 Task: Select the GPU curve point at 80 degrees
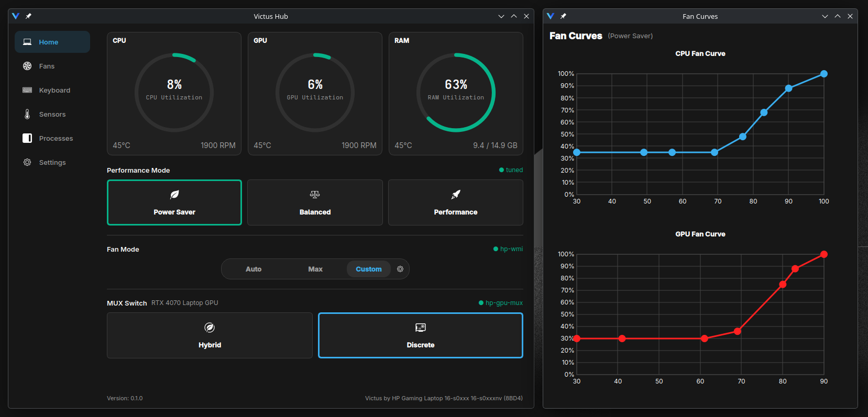click(x=783, y=285)
